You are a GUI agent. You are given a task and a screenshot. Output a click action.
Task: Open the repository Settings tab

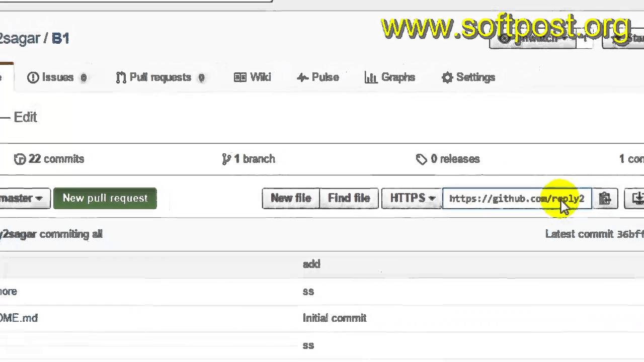coord(468,77)
